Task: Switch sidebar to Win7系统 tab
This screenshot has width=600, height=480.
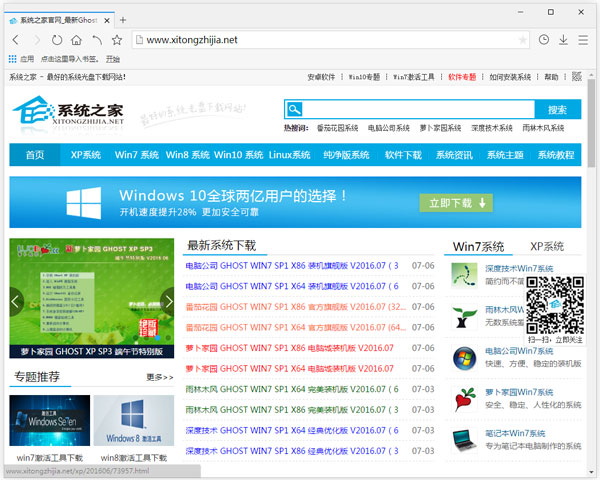Action: tap(478, 247)
